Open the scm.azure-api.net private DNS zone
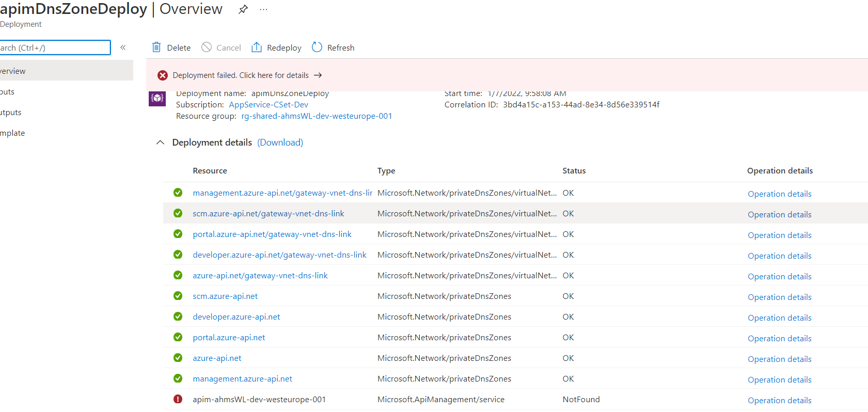 tap(225, 296)
